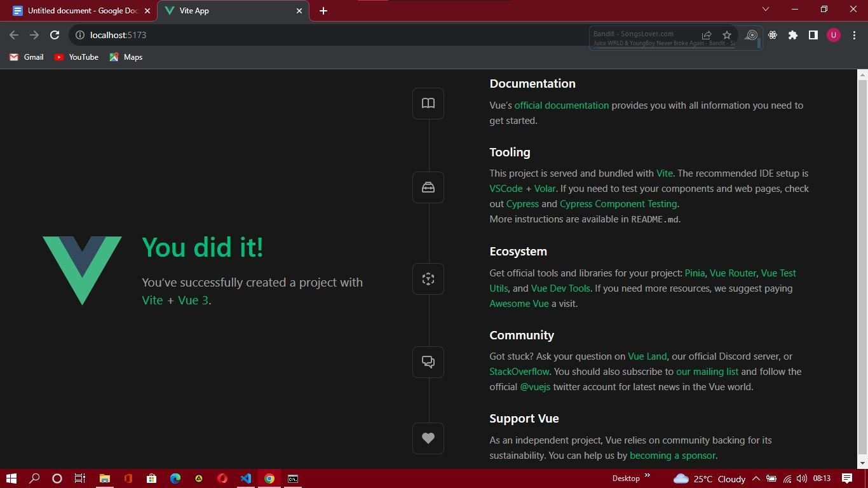This screenshot has height=488, width=868.
Task: Click the large Vue logo
Action: pyautogui.click(x=82, y=271)
